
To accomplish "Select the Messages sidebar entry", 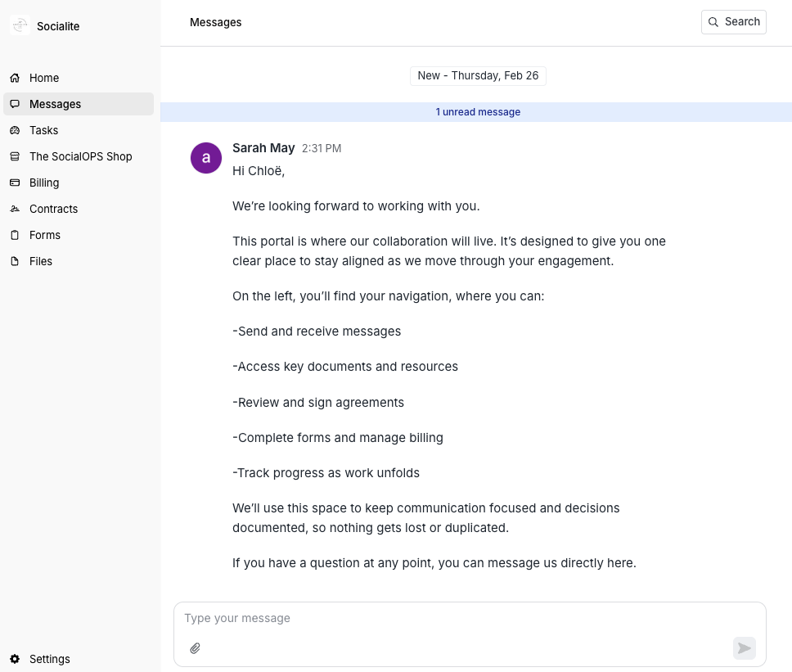I will click(x=55, y=104).
